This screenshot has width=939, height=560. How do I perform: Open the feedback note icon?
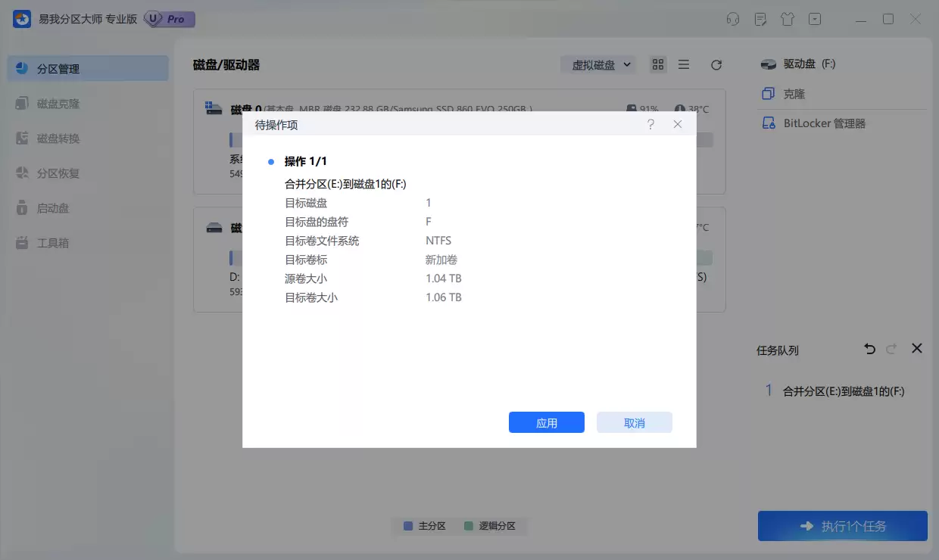click(x=760, y=19)
